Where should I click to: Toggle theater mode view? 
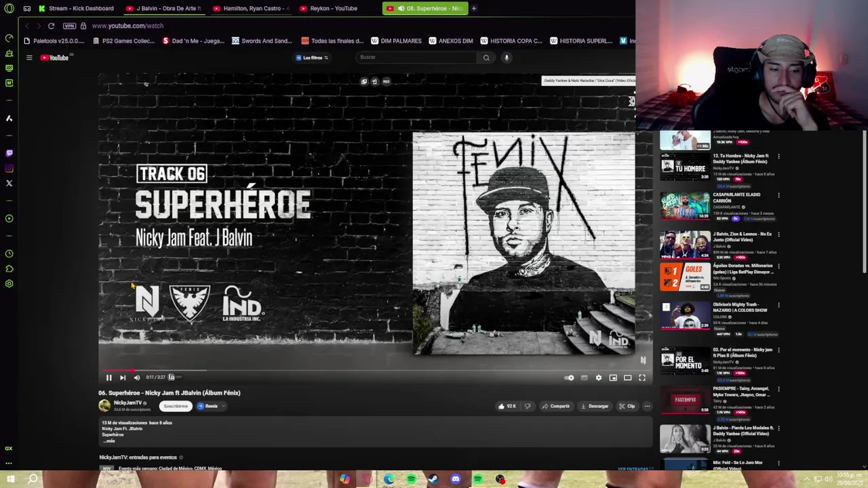tap(628, 378)
